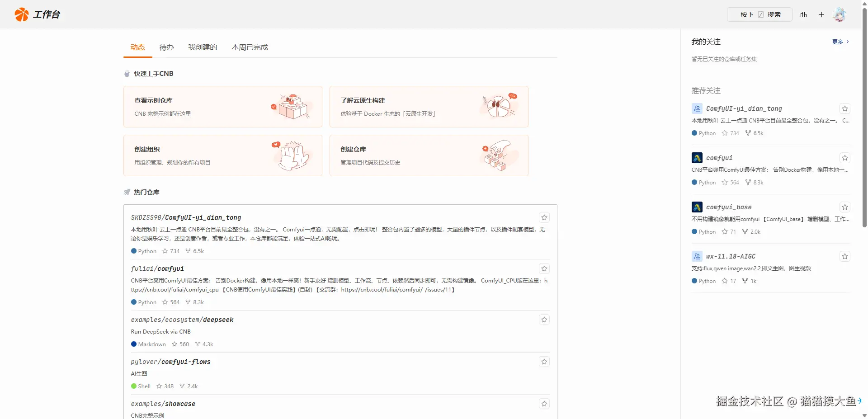Viewport: 868px width, 419px height.
Task: Star recommended comfyui in sidebar
Action: click(x=845, y=158)
